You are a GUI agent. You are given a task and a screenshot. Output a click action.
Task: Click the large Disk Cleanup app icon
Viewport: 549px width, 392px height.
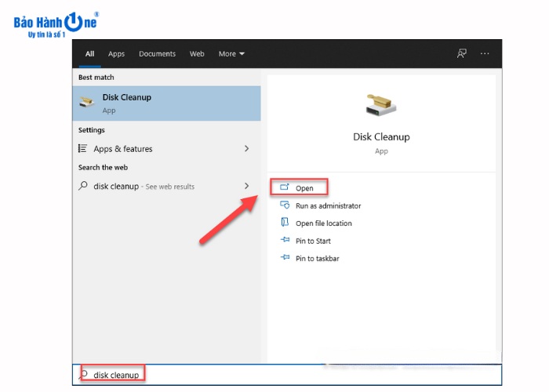click(381, 105)
